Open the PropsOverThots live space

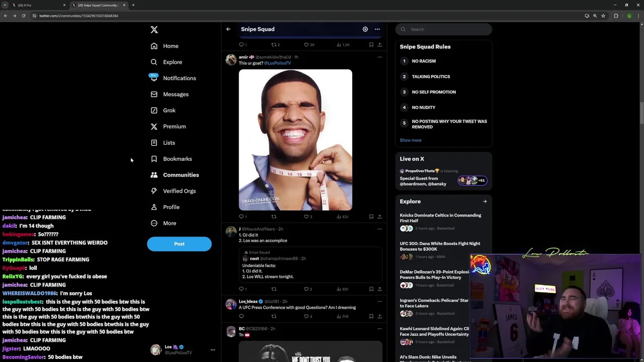tap(443, 178)
